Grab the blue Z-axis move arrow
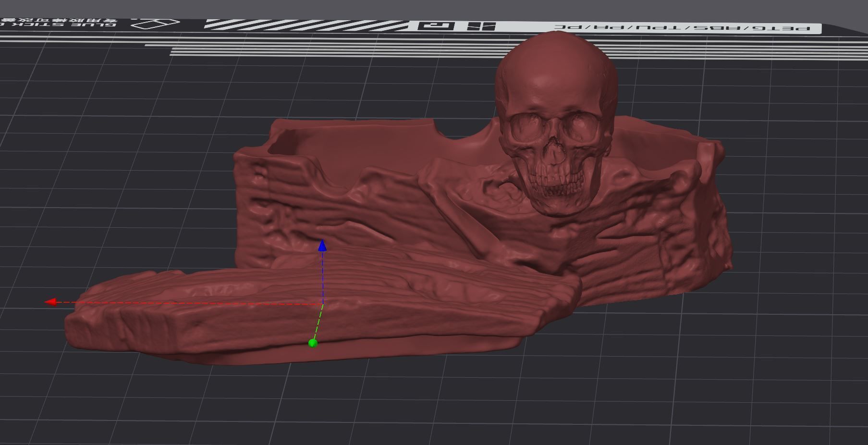868x445 pixels. (322, 246)
